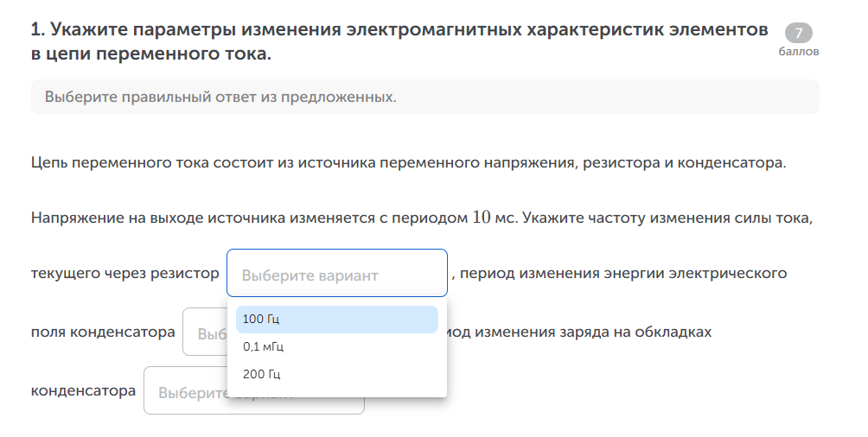Click the lone "конденсатора" label on the last line
Image resolution: width=868 pixels, height=437 pixels.
83,390
